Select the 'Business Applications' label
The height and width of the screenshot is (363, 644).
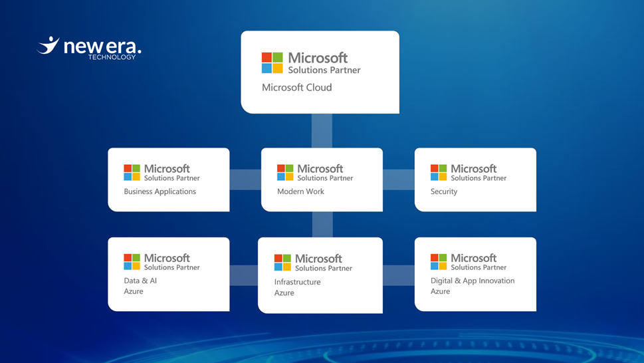point(160,191)
